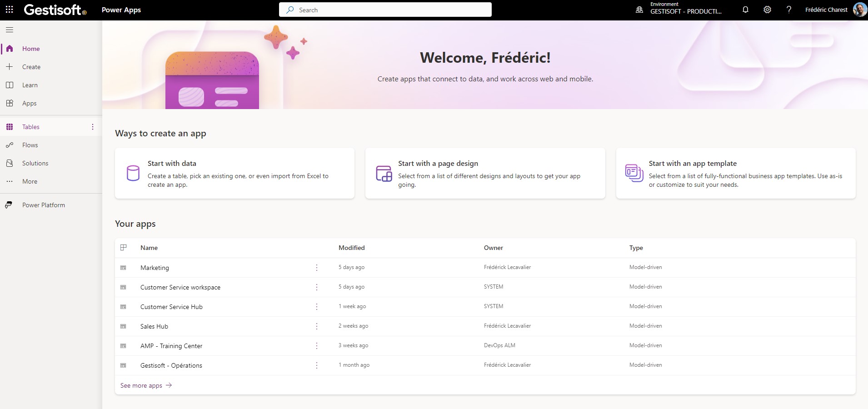The image size is (868, 409).
Task: Sort by the Type column header
Action: (x=636, y=248)
